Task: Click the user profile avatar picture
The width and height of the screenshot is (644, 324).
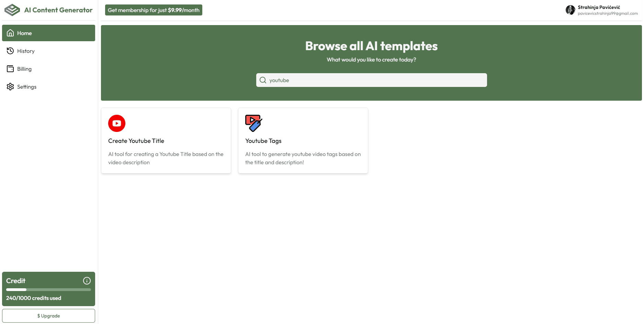Action: click(570, 10)
